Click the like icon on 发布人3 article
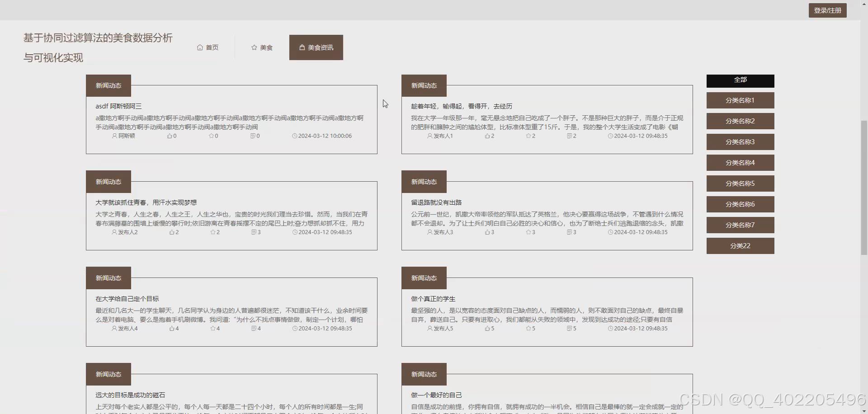Screen dimensions: 868x414 (x=487, y=232)
